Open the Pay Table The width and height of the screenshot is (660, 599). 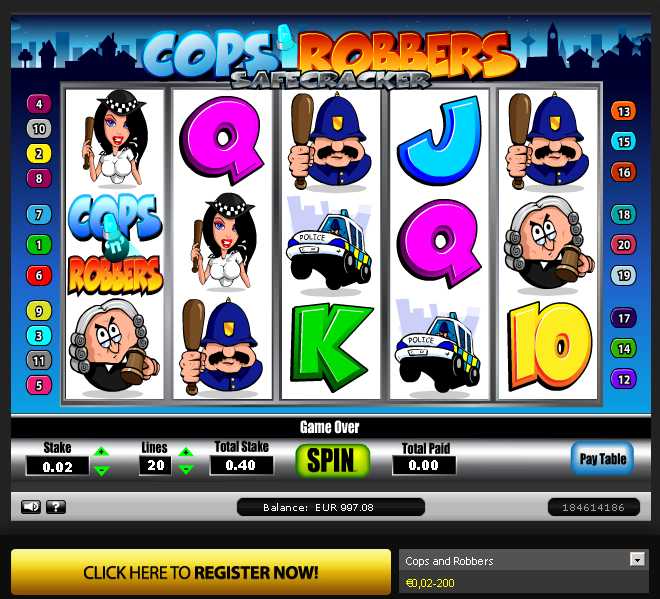pos(602,458)
